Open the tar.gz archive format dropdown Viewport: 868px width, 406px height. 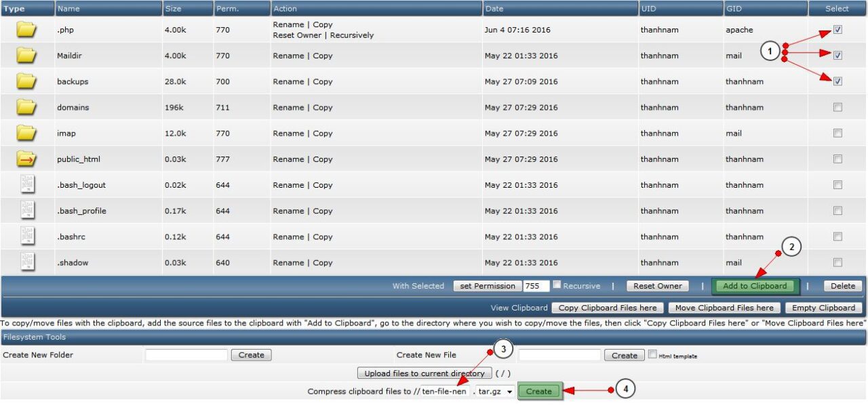click(x=497, y=391)
